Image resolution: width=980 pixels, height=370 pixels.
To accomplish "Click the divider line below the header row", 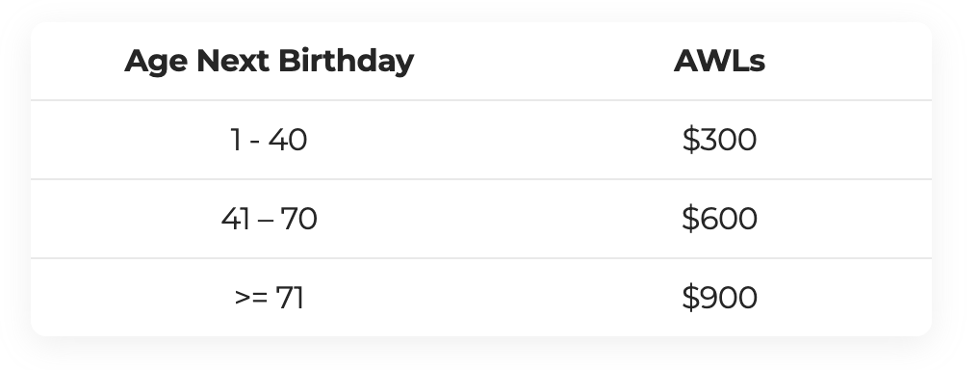I will [x=481, y=100].
